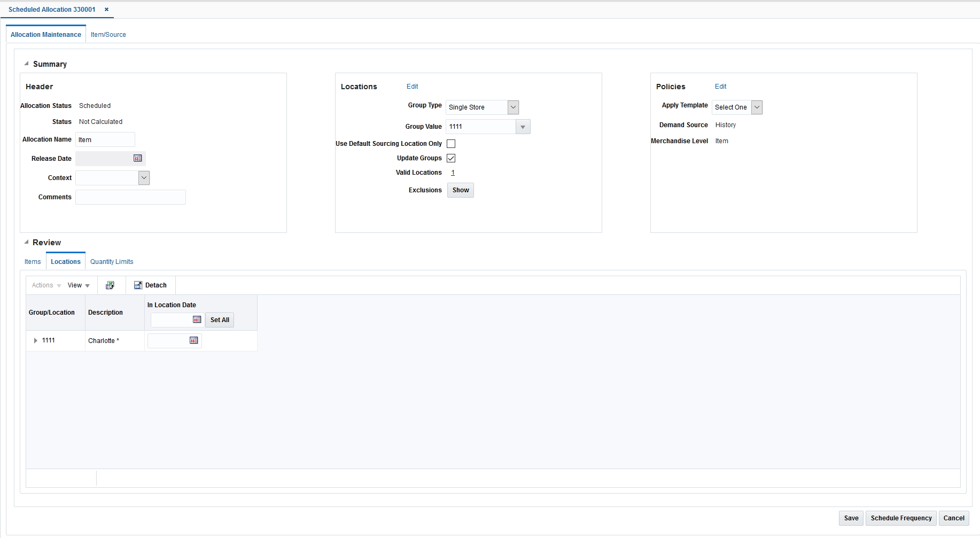Close the Scheduled Allocation 330001 tab
The height and width of the screenshot is (538, 980).
(x=106, y=9)
